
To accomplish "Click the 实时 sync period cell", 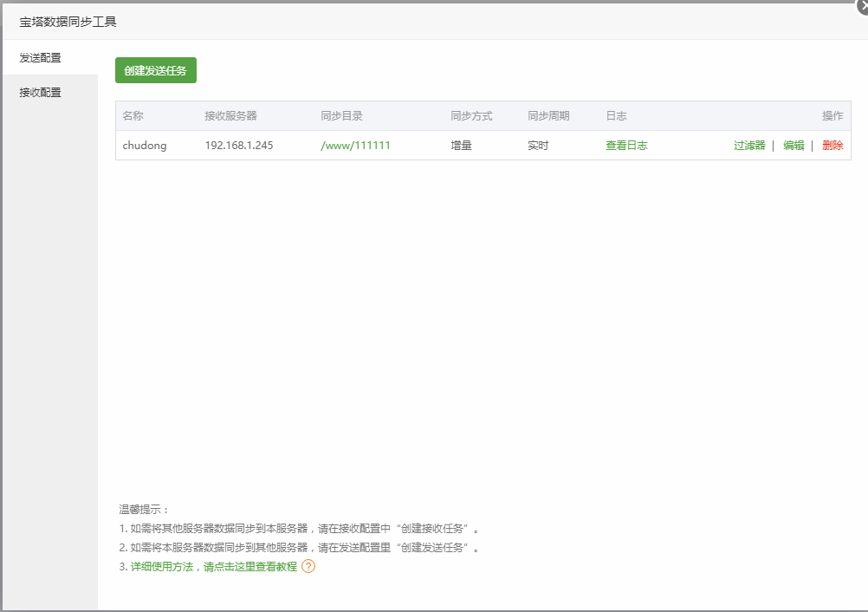I will tap(538, 146).
